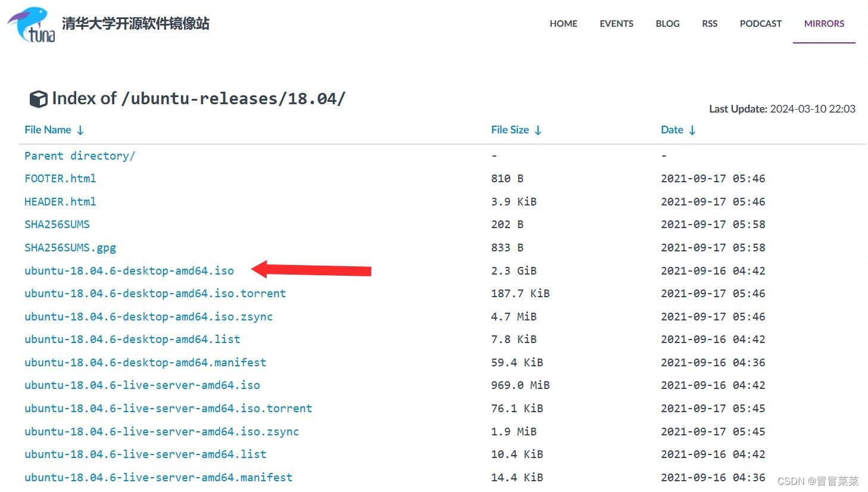This screenshot has height=492, width=868.
Task: Click the 810 B size value
Action: [507, 179]
